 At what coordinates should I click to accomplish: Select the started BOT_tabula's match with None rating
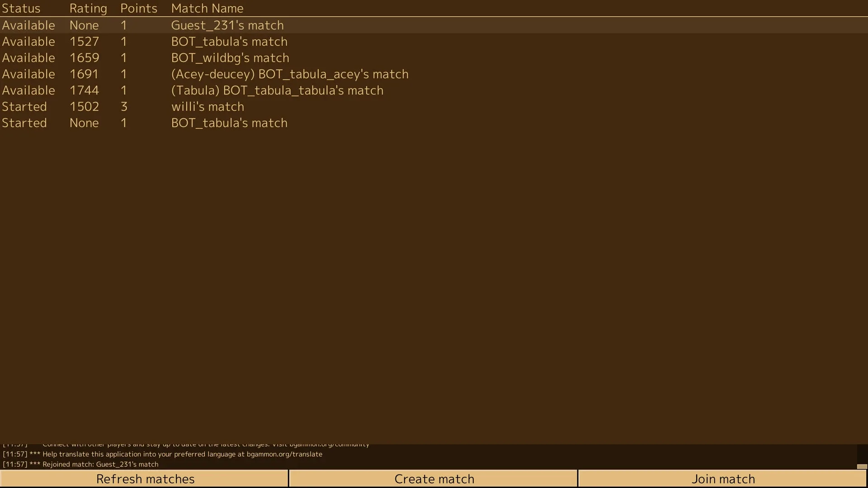pyautogui.click(x=229, y=123)
